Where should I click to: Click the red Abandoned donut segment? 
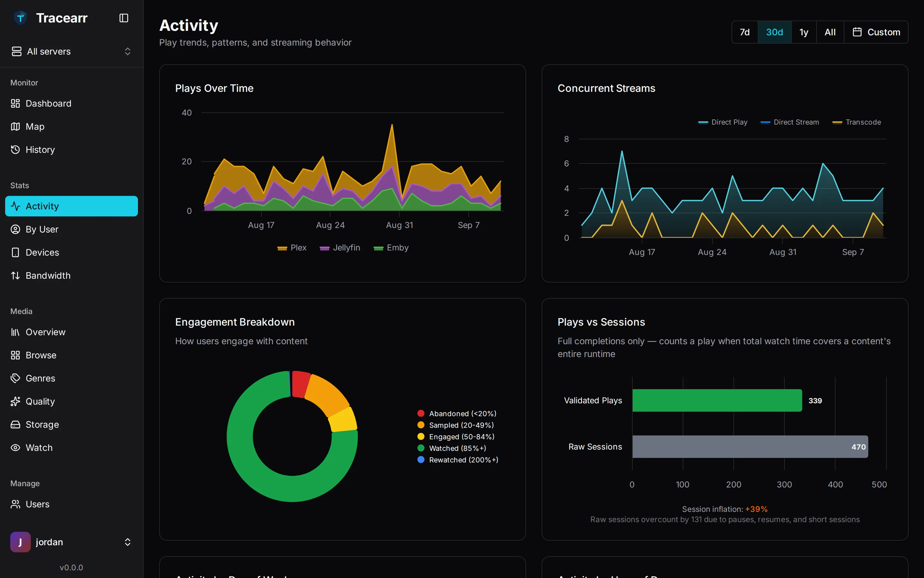tap(301, 384)
